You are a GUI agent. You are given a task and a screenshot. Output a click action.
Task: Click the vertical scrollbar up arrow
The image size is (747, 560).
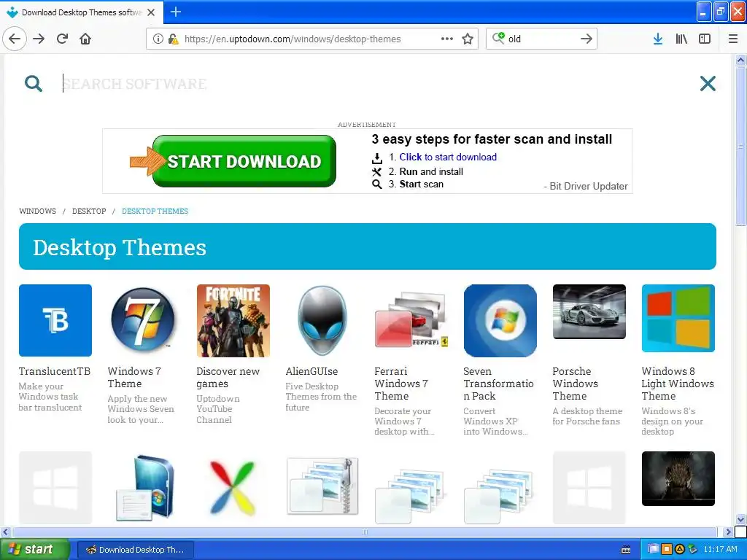pyautogui.click(x=740, y=60)
